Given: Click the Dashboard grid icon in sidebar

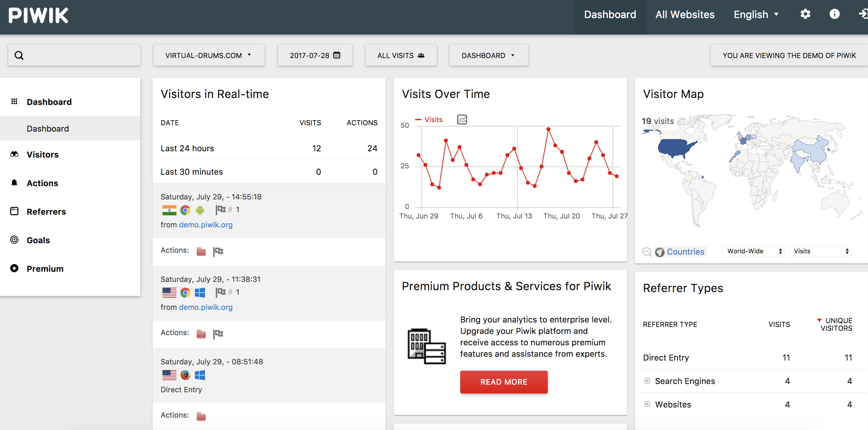Looking at the screenshot, I should (14, 101).
